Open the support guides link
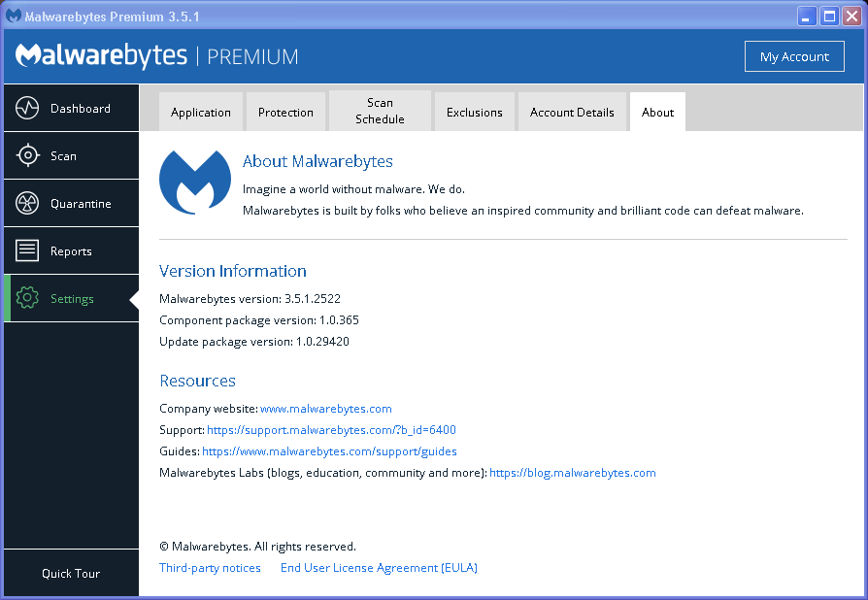The width and height of the screenshot is (868, 600). [329, 451]
